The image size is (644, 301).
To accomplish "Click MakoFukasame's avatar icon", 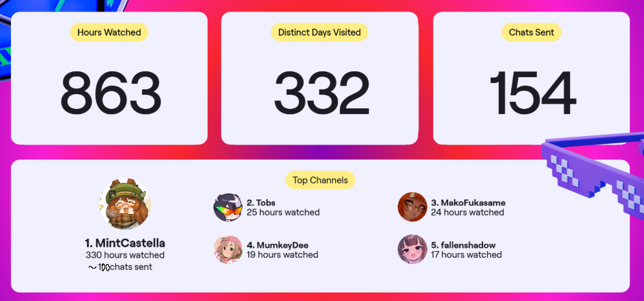I will 412,207.
